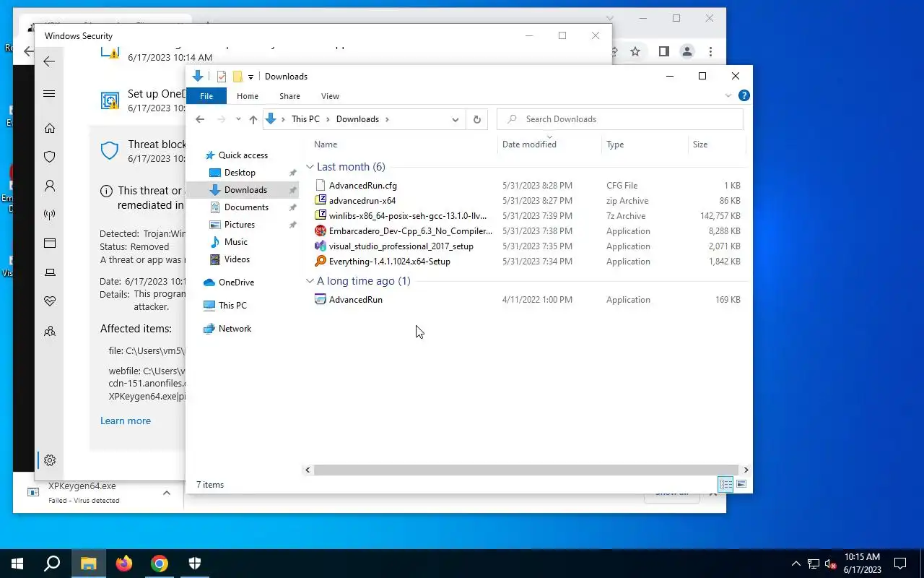924x578 pixels.
Task: Toggle Windows Security hamburger menu
Action: (x=49, y=94)
